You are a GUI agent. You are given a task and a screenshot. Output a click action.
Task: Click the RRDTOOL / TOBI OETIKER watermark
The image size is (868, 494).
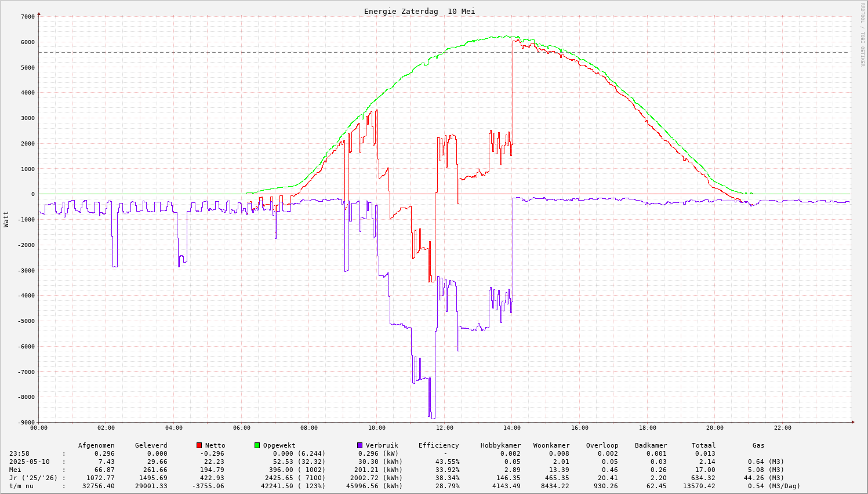coord(862,34)
